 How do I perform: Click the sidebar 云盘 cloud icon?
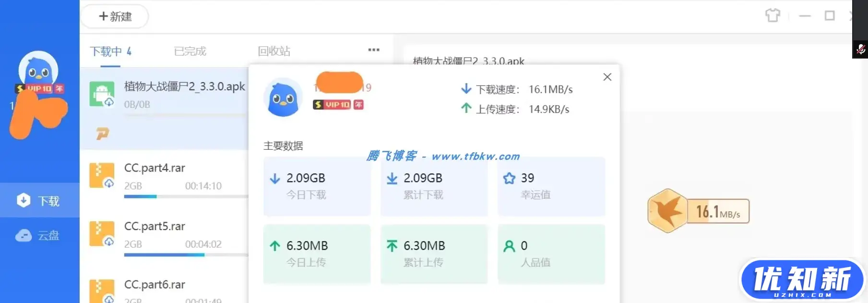point(24,235)
